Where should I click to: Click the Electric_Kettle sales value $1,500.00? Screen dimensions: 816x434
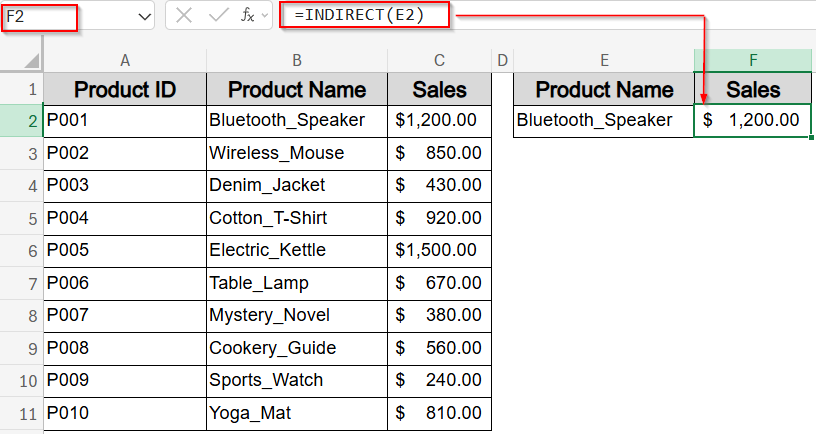pyautogui.click(x=439, y=250)
